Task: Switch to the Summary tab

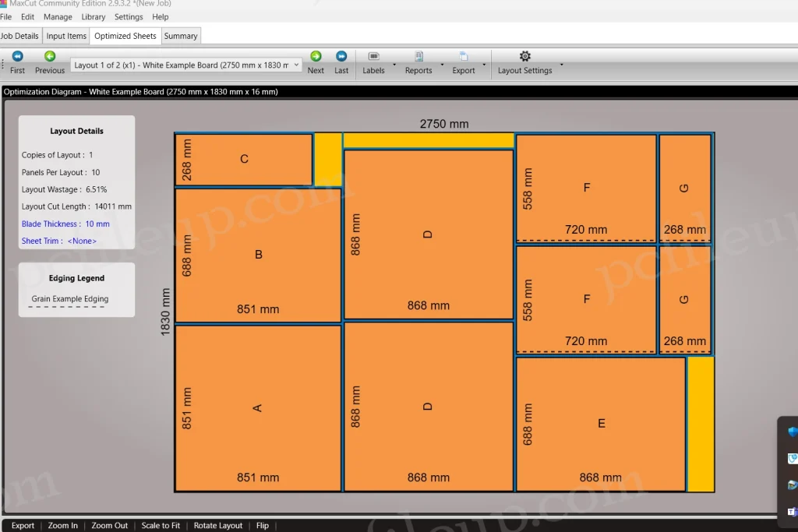Action: [x=181, y=36]
